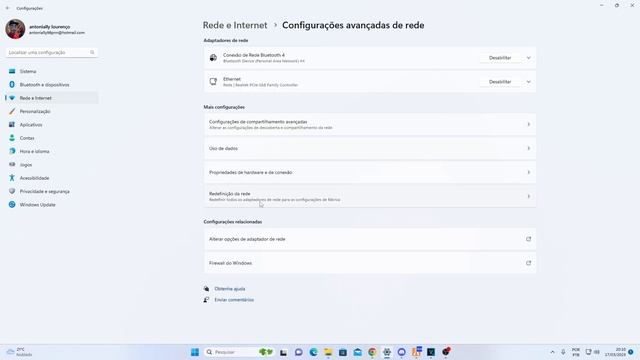Expand the Bluetooth network connection details
The height and width of the screenshot is (360, 640).
[x=529, y=58]
